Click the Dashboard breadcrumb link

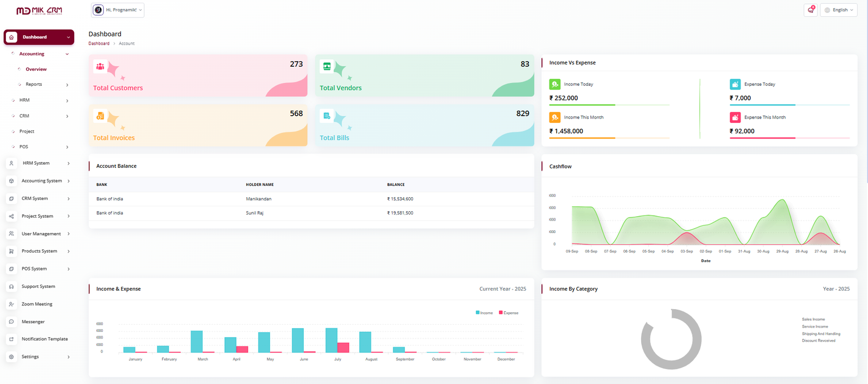[99, 43]
